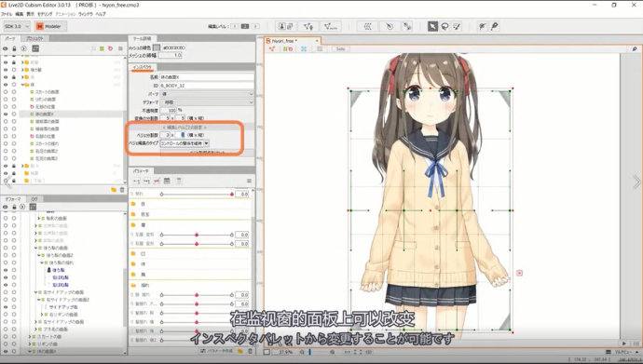Click the parameter create button at panel bottom
This screenshot has width=643, height=364.
pos(217,351)
